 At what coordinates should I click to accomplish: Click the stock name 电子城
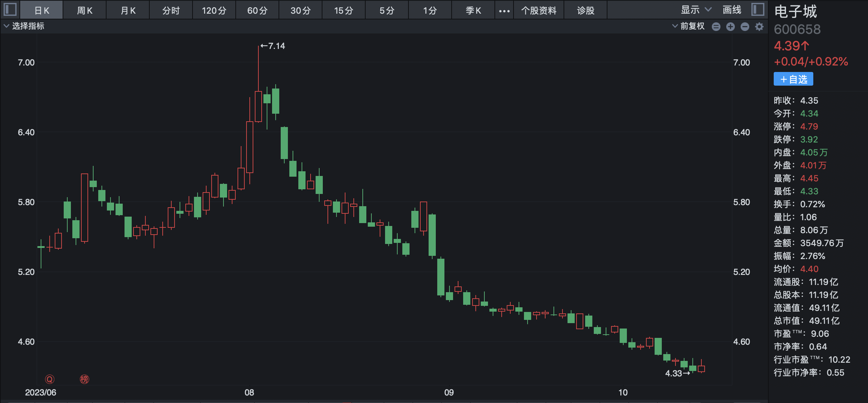[796, 12]
